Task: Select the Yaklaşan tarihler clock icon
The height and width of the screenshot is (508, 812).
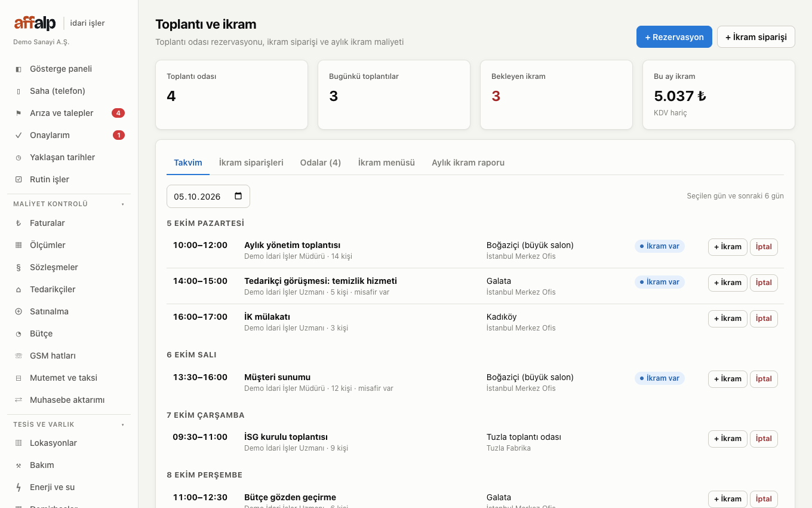Action: (x=19, y=157)
